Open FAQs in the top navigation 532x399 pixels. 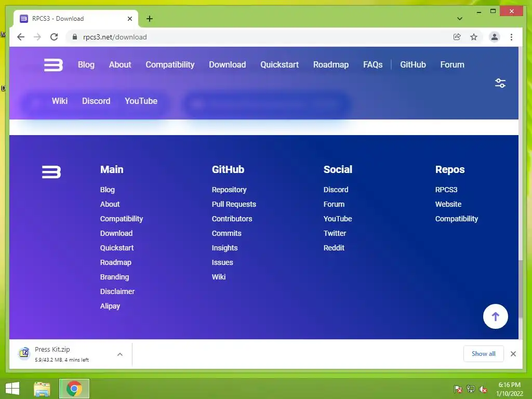(x=373, y=64)
